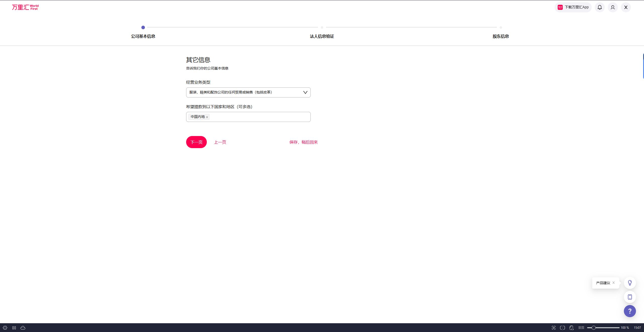
Task: Click the 其它信息 heading
Action: point(198,60)
